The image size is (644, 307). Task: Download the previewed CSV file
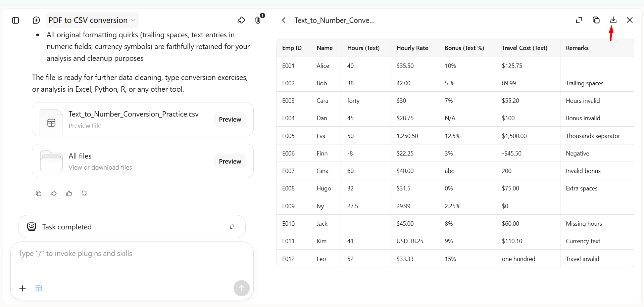(613, 20)
